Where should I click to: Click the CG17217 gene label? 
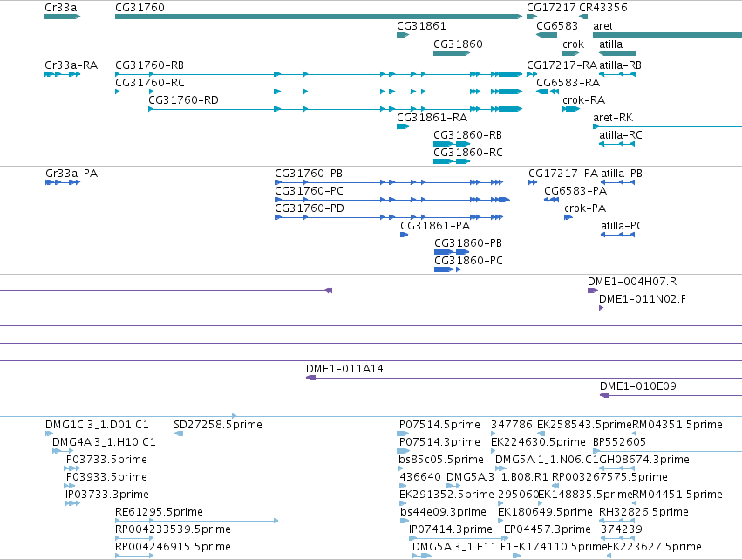551,8
